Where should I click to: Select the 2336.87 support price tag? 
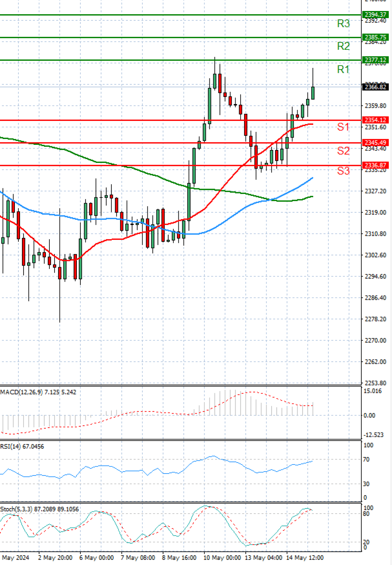click(x=375, y=166)
